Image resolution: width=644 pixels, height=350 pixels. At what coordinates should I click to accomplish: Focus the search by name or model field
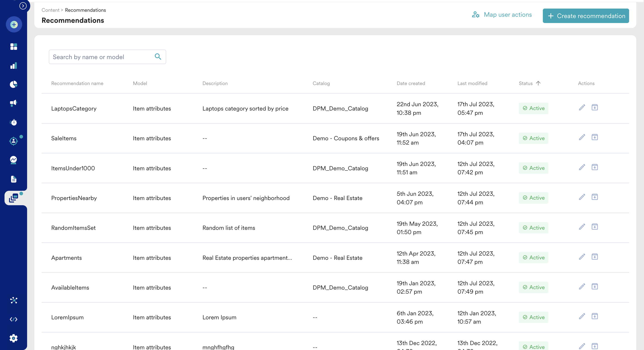[101, 57]
